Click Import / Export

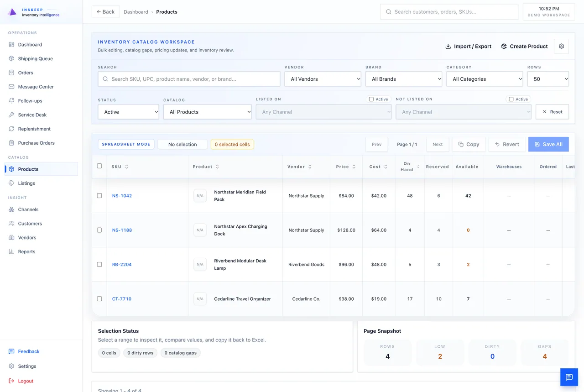pyautogui.click(x=468, y=46)
